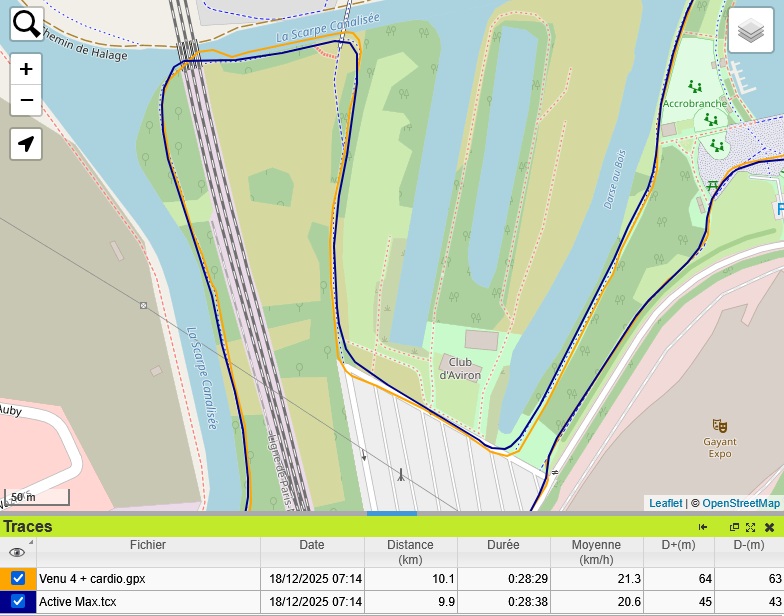Expand the Traces panel to fullscreen

coord(750,527)
